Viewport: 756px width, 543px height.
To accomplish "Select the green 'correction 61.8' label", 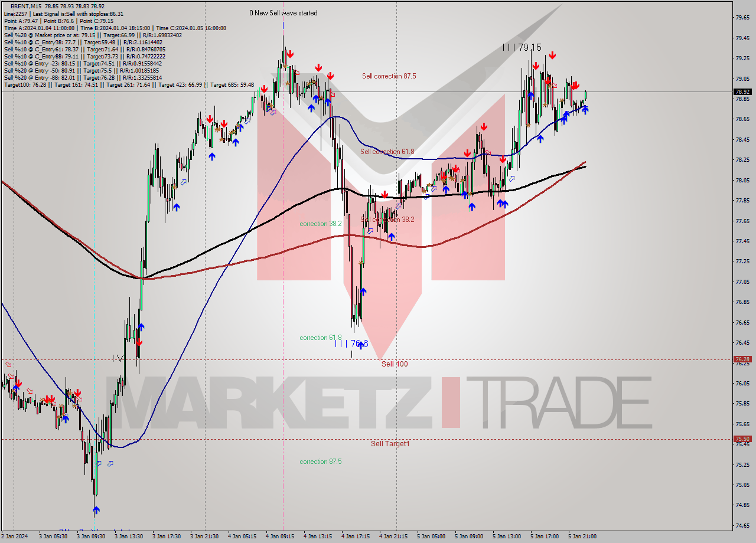I will [x=320, y=338].
